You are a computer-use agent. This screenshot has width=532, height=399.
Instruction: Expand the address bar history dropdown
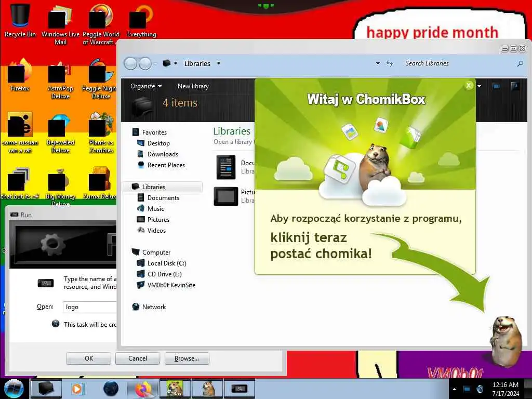(x=378, y=63)
